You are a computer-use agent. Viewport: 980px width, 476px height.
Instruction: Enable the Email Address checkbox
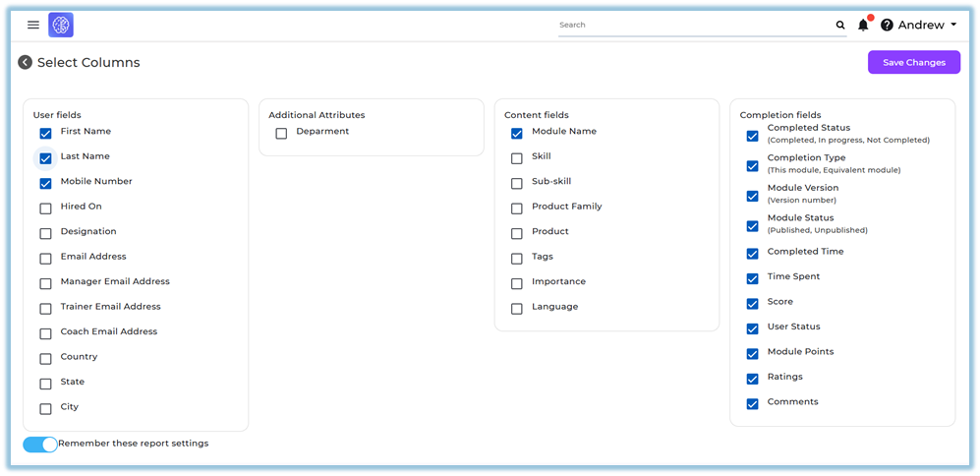click(x=45, y=259)
